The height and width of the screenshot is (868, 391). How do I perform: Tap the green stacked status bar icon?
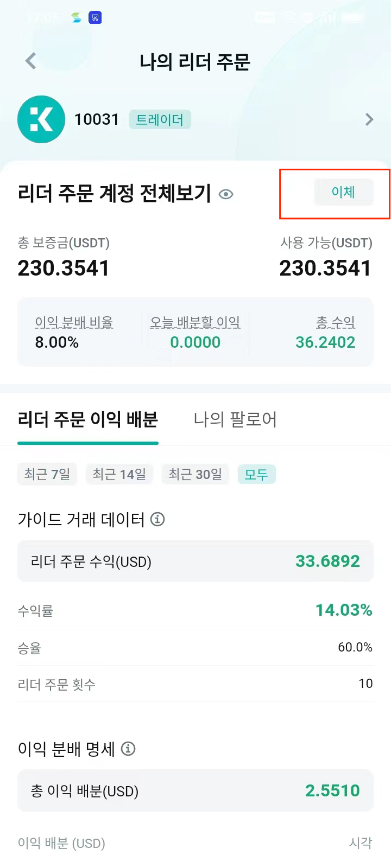(x=77, y=18)
